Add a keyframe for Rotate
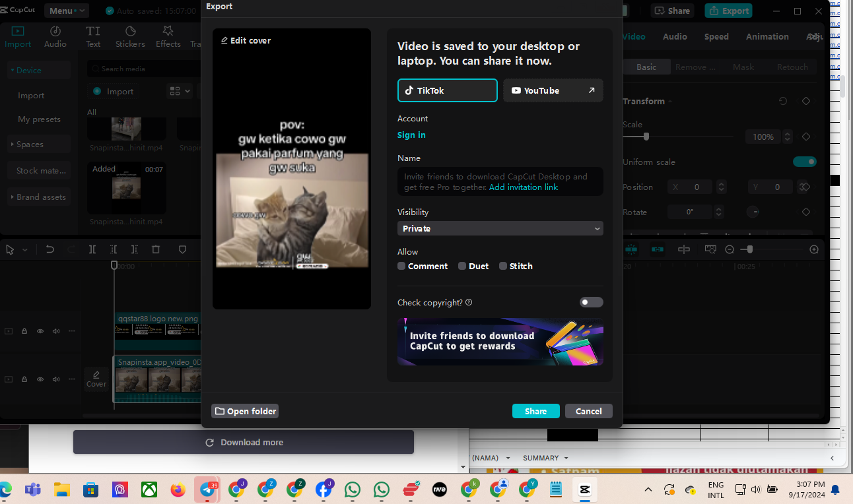The height and width of the screenshot is (504, 853). (x=806, y=212)
